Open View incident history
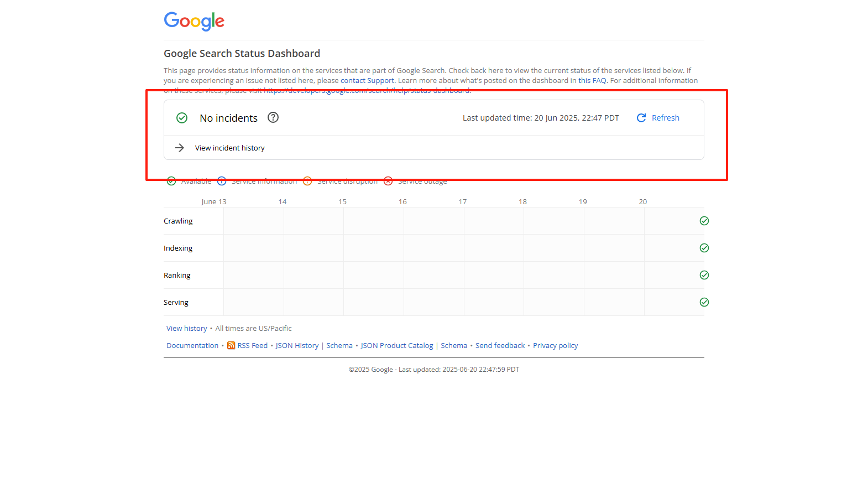This screenshot has width=868, height=493. click(229, 148)
